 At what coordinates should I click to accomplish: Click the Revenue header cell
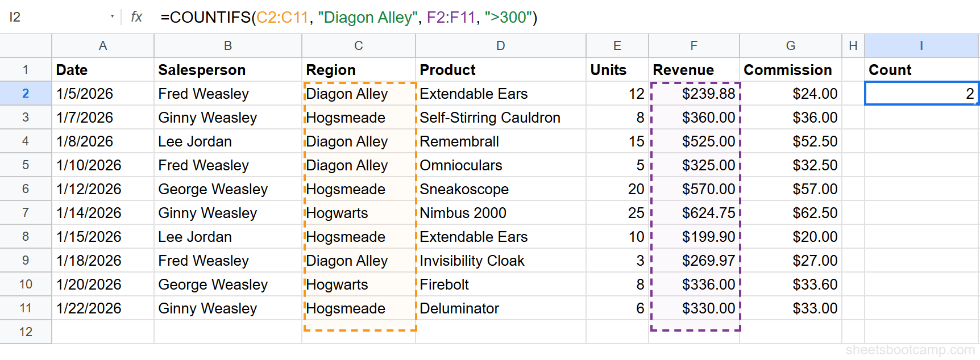pyautogui.click(x=694, y=69)
